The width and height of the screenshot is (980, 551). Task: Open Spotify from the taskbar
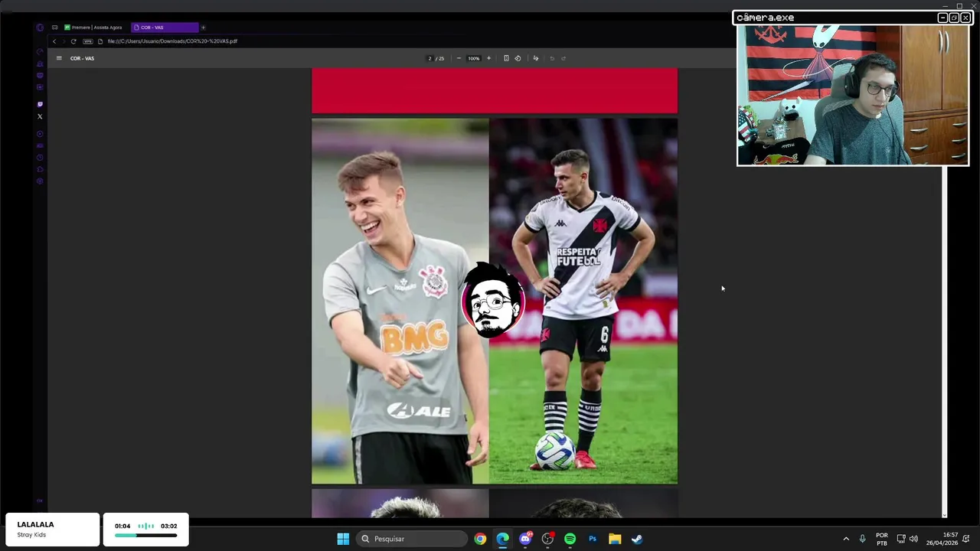coord(570,539)
